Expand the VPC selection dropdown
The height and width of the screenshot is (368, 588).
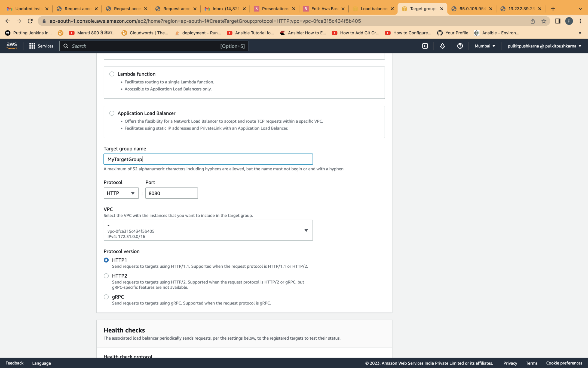[208, 230]
